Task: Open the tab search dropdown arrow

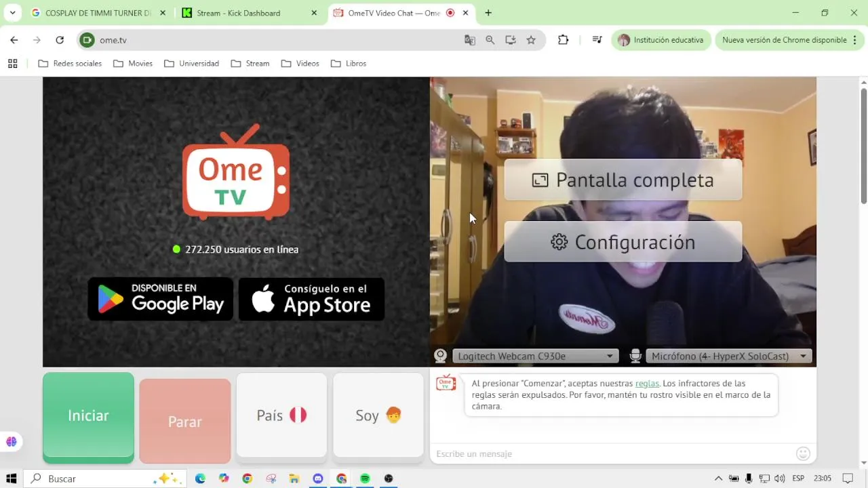Action: pyautogui.click(x=12, y=13)
